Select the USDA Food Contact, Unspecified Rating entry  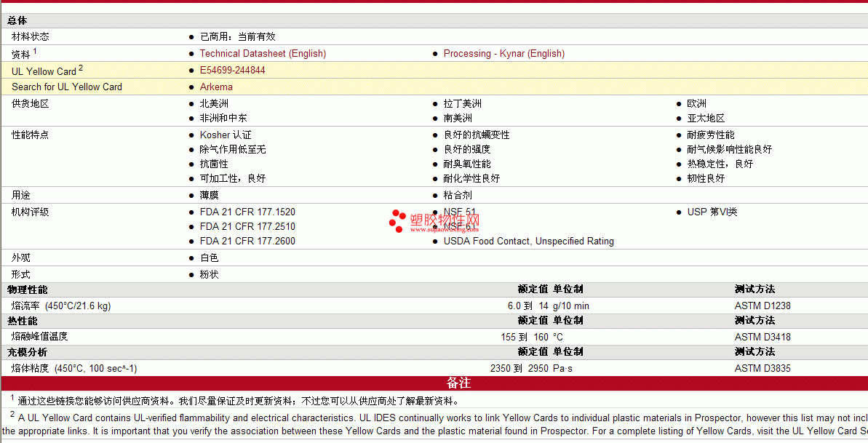point(529,242)
